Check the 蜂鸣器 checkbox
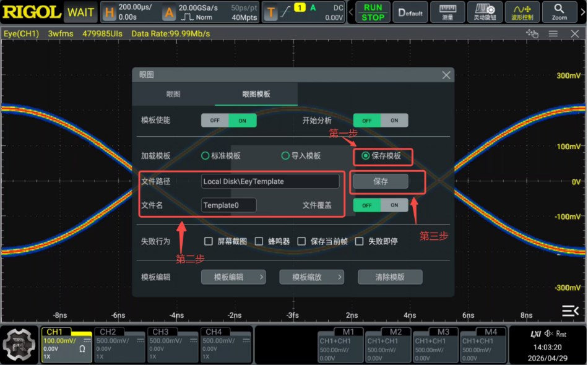The image size is (588, 365). 259,241
